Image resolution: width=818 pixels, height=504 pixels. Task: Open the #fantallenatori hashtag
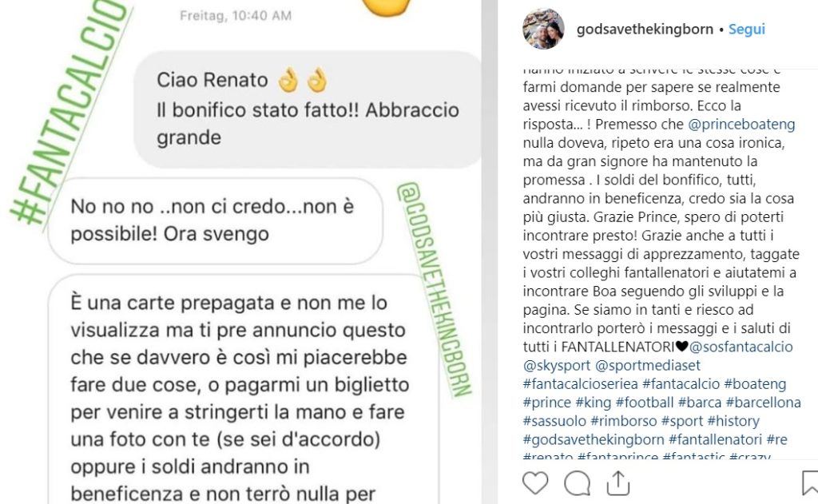point(715,439)
